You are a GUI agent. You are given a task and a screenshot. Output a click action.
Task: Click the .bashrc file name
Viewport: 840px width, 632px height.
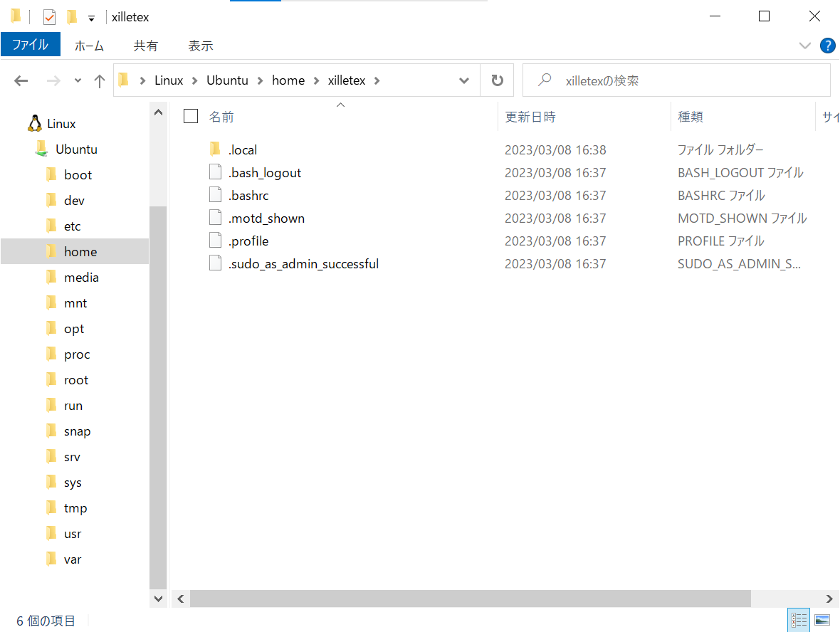(248, 196)
